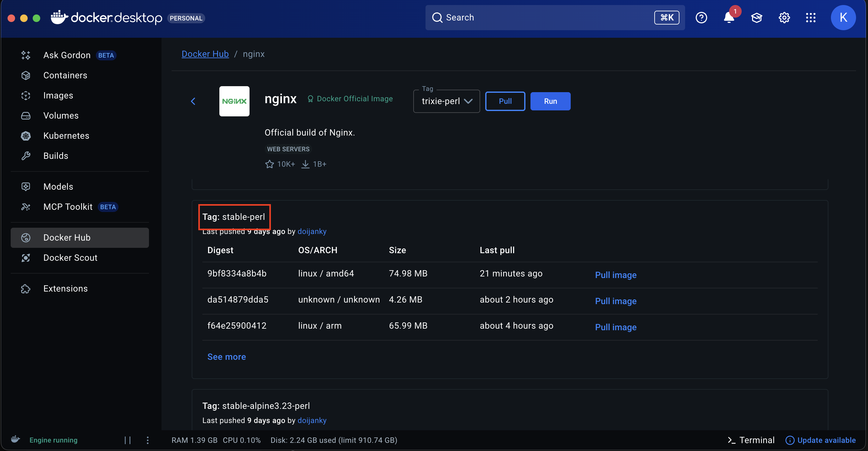Open the notifications bell icon
Viewport: 868px width, 451px height.
(728, 18)
